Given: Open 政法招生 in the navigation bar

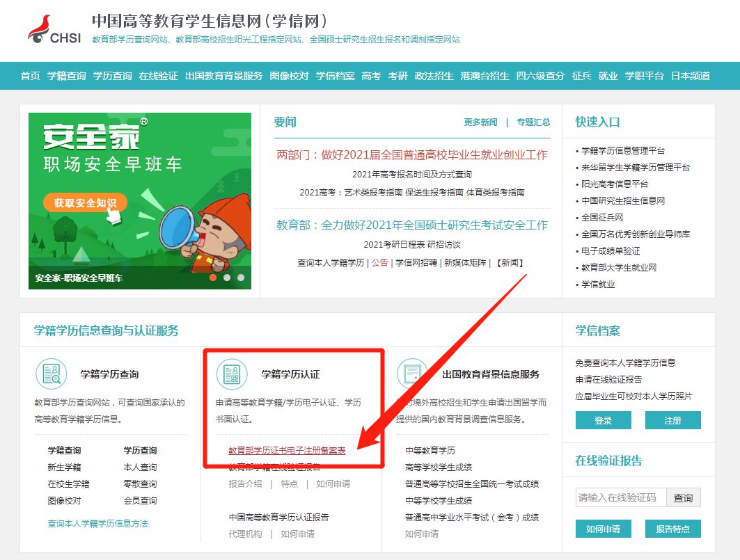Looking at the screenshot, I should [x=434, y=76].
